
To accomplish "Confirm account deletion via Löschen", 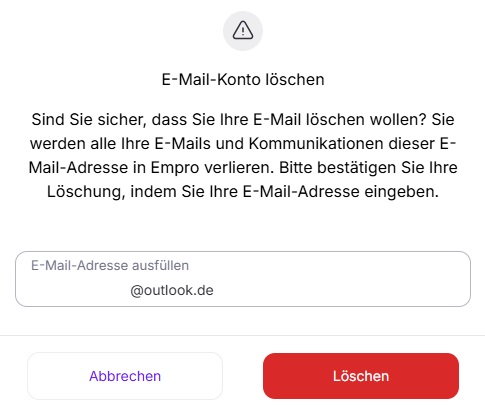I will (x=361, y=376).
